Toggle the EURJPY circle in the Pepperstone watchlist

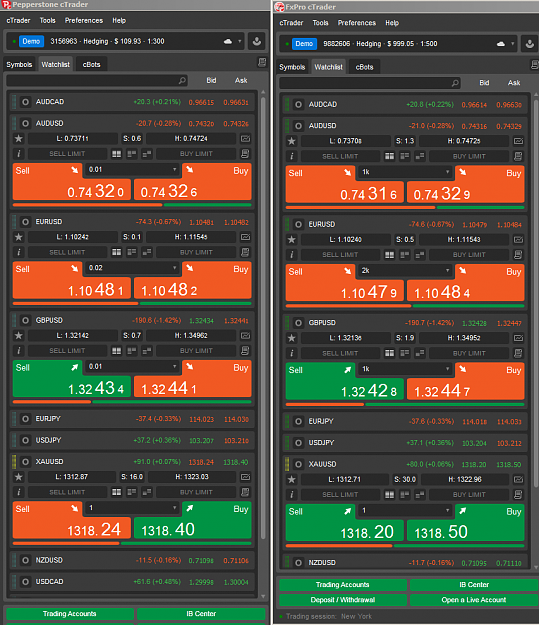point(26,419)
